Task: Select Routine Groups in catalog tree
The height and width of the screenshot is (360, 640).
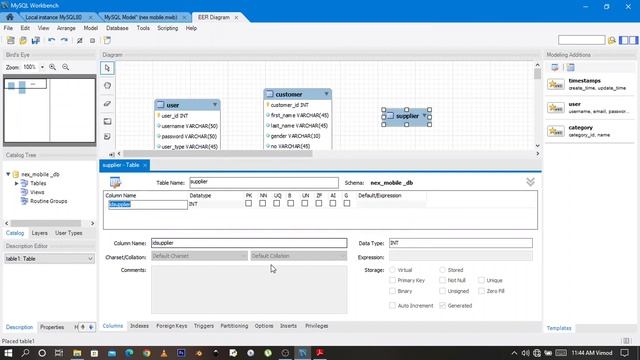Action: pos(49,201)
